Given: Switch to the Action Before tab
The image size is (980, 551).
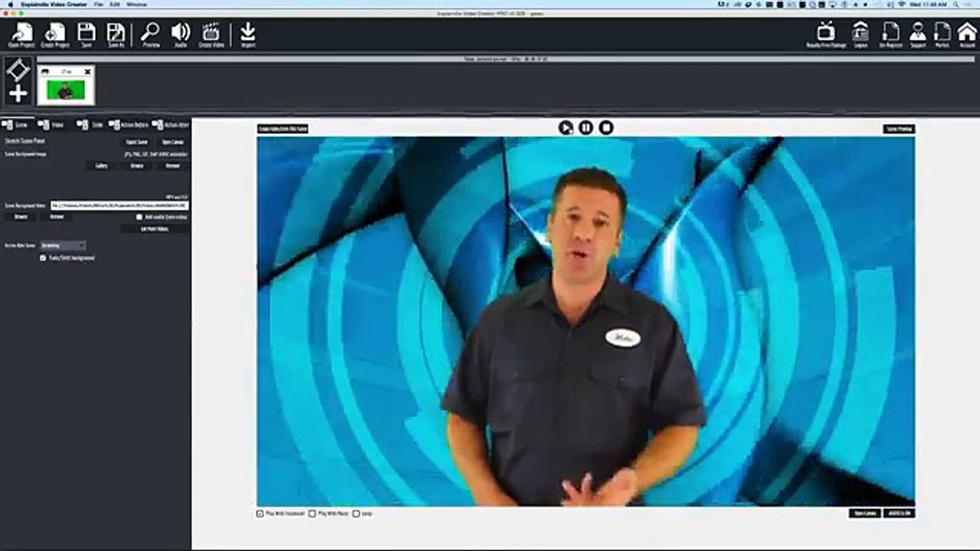Looking at the screenshot, I should click(129, 125).
